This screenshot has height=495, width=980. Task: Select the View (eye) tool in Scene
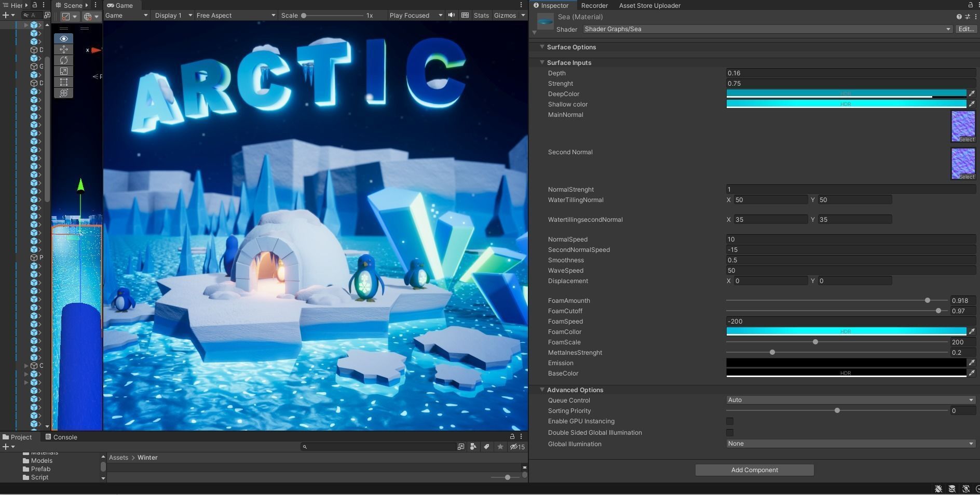pos(63,38)
